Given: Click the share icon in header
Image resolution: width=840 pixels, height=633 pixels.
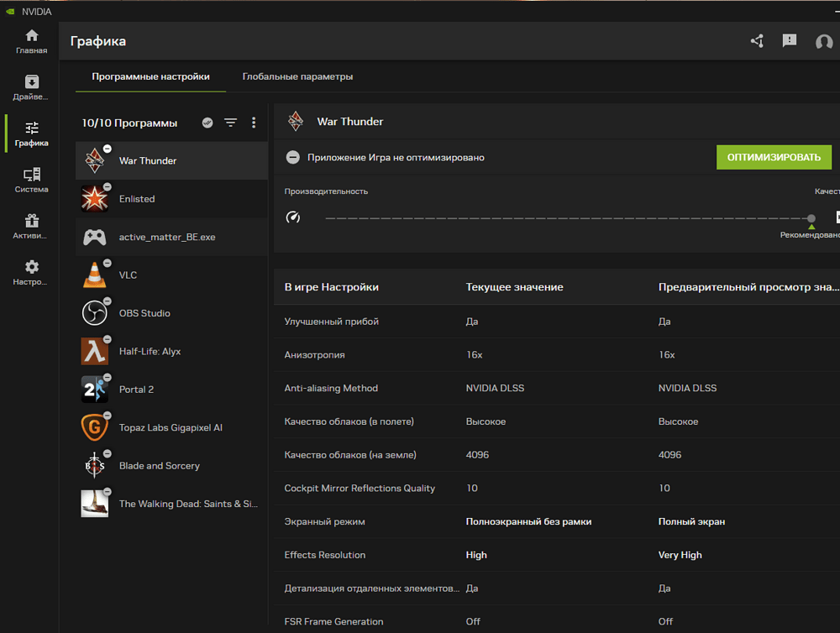Looking at the screenshot, I should tap(757, 40).
